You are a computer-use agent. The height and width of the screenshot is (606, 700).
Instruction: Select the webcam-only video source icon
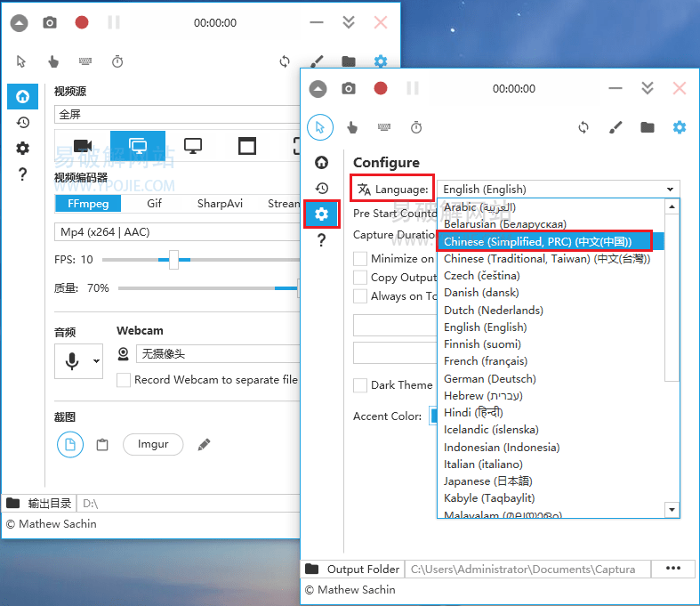point(84,146)
